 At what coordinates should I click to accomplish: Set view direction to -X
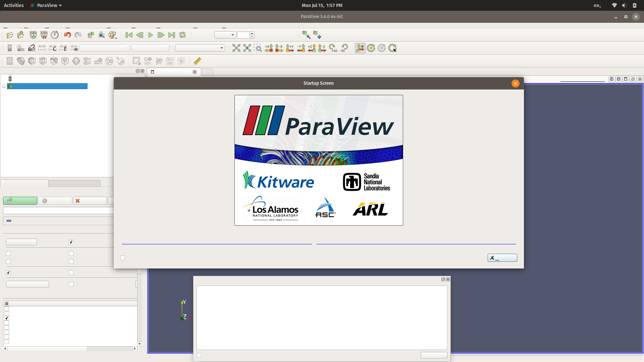[279, 48]
